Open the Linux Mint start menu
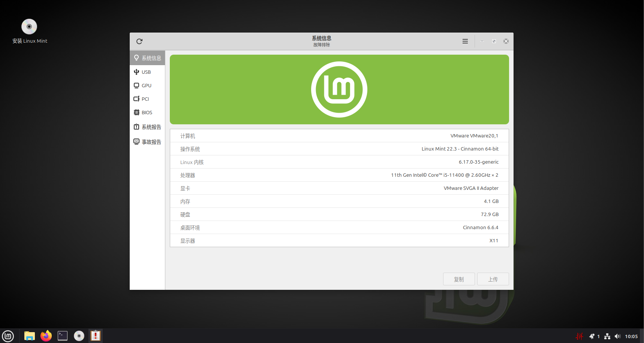This screenshot has width=644, height=343. click(8, 336)
